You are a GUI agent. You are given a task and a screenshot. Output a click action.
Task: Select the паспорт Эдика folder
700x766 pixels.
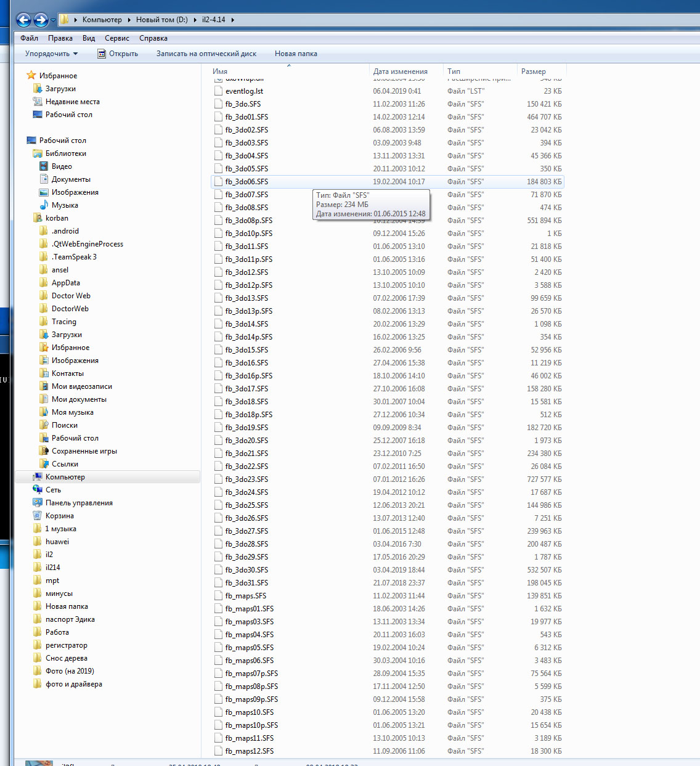coord(70,619)
